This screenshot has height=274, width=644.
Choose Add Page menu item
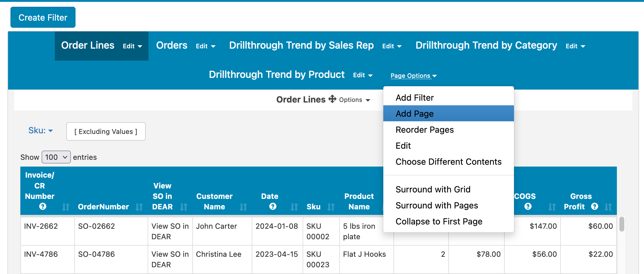coord(449,114)
